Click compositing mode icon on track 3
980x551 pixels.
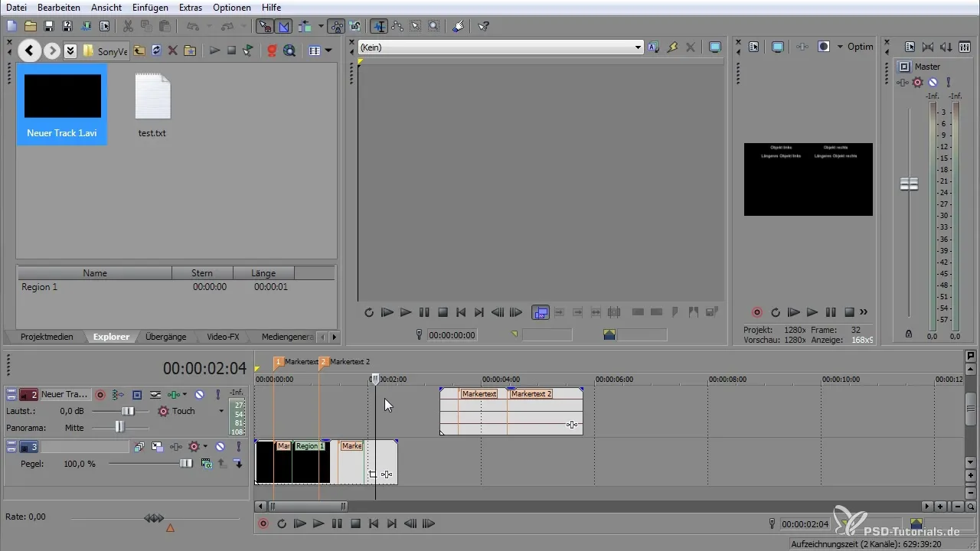pos(206,463)
